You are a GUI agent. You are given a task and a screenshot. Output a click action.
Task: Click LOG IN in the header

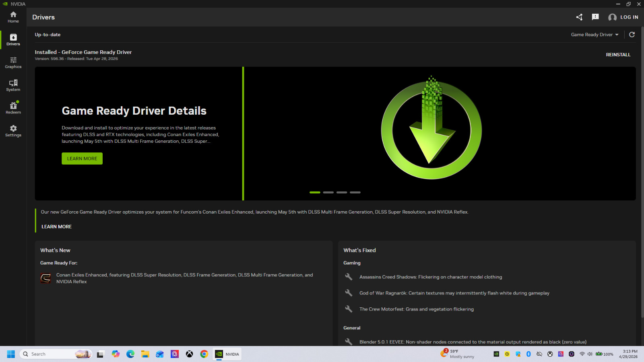click(x=623, y=17)
